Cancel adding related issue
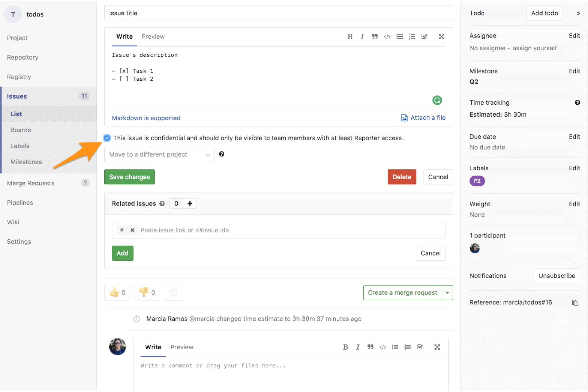This screenshot has width=588, height=392. tap(430, 253)
